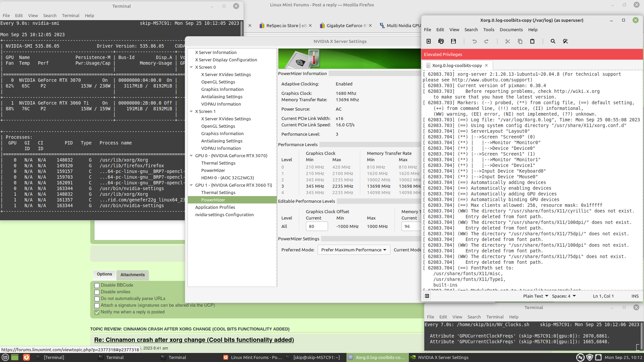Open the Preferred Mode dropdown
Screen dimensions: 644x362
354,250
